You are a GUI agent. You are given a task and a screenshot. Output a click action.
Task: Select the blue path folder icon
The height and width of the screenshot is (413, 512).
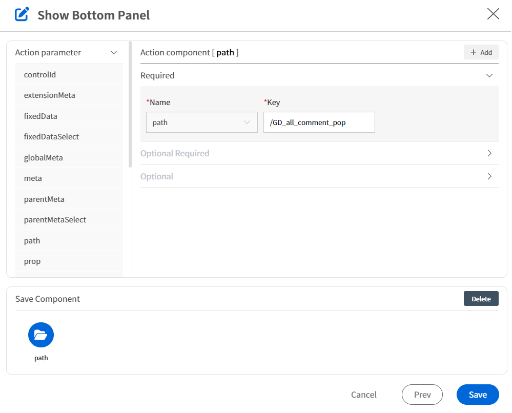point(41,335)
